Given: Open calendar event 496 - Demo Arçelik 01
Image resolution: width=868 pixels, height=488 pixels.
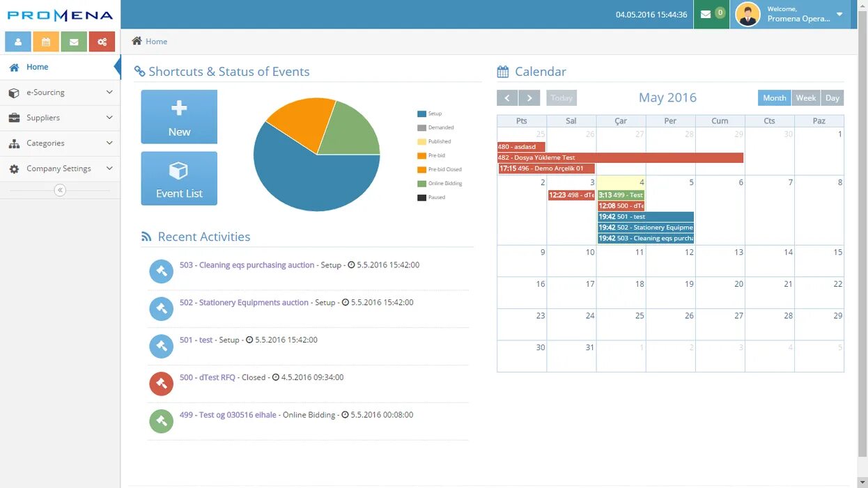Looking at the screenshot, I should pos(546,168).
